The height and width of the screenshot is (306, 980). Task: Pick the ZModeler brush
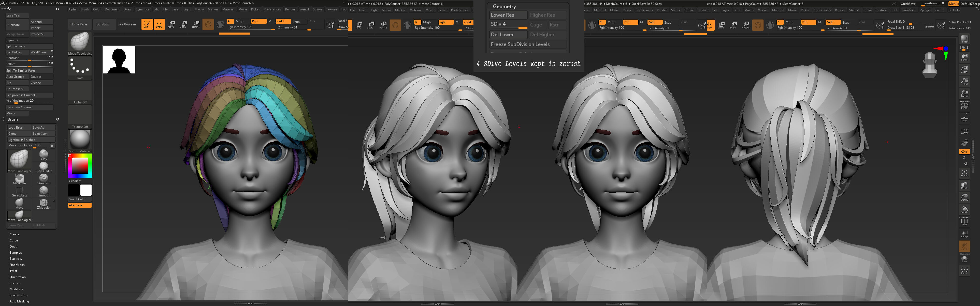tap(44, 204)
